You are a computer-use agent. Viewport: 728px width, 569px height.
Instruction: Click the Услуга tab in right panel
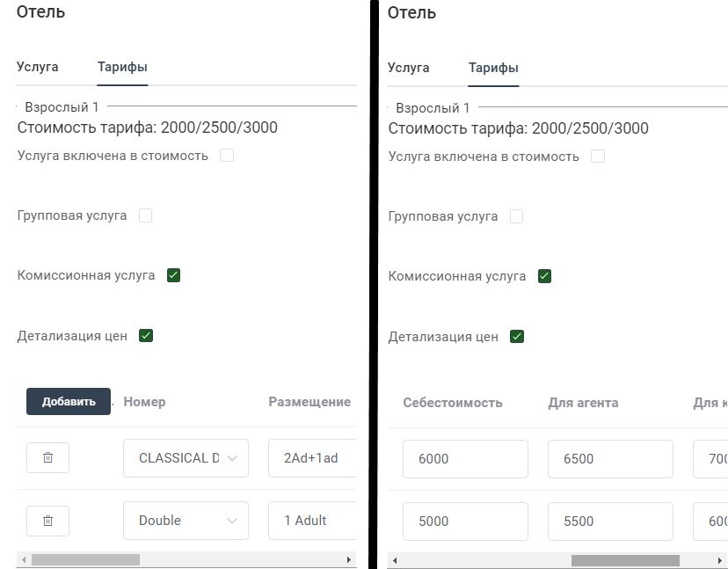click(x=409, y=68)
